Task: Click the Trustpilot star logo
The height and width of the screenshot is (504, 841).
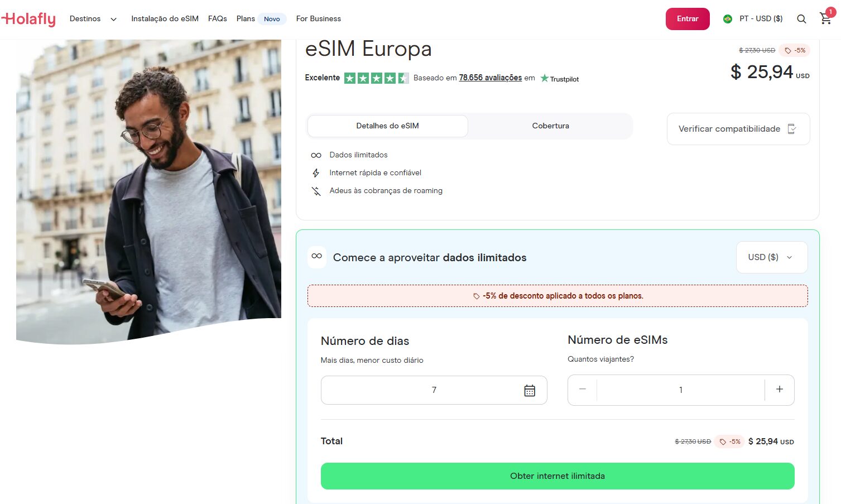Action: pyautogui.click(x=545, y=78)
